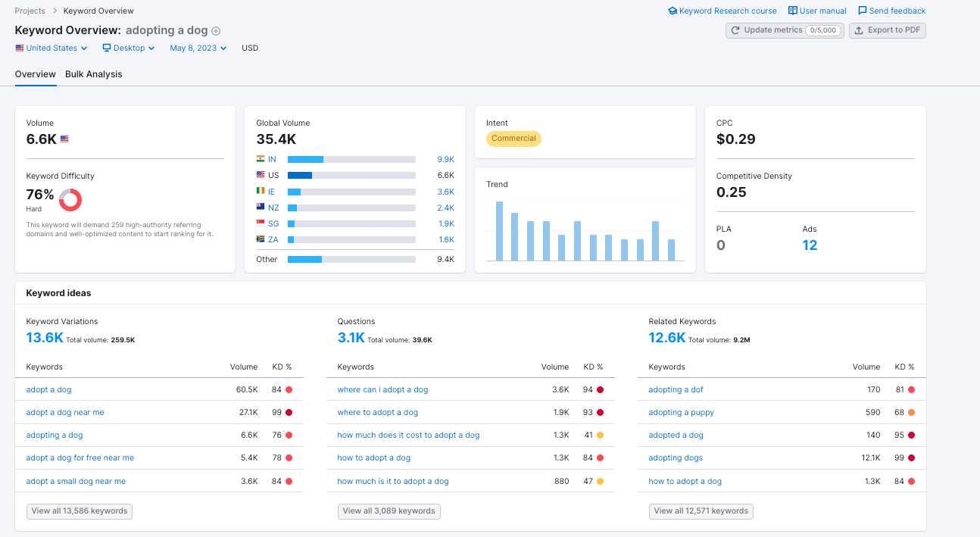
Task: Switch to the Bulk Analysis tab
Action: coord(93,74)
